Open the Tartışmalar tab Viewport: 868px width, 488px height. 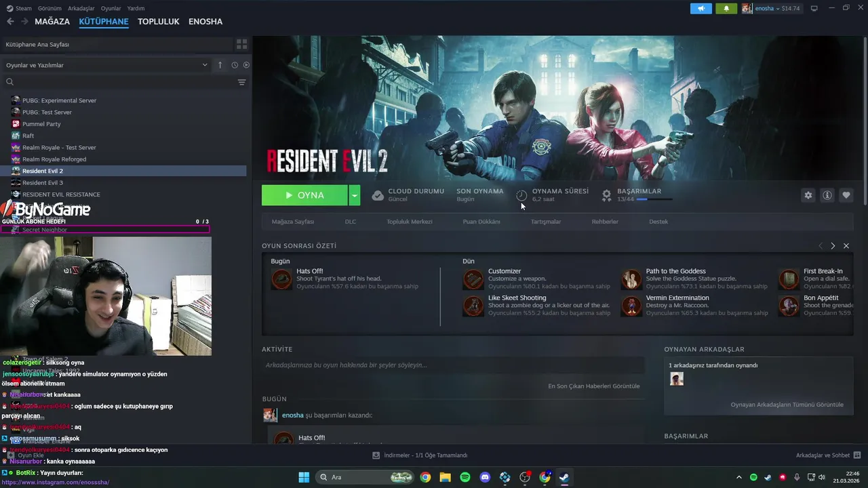[546, 222]
